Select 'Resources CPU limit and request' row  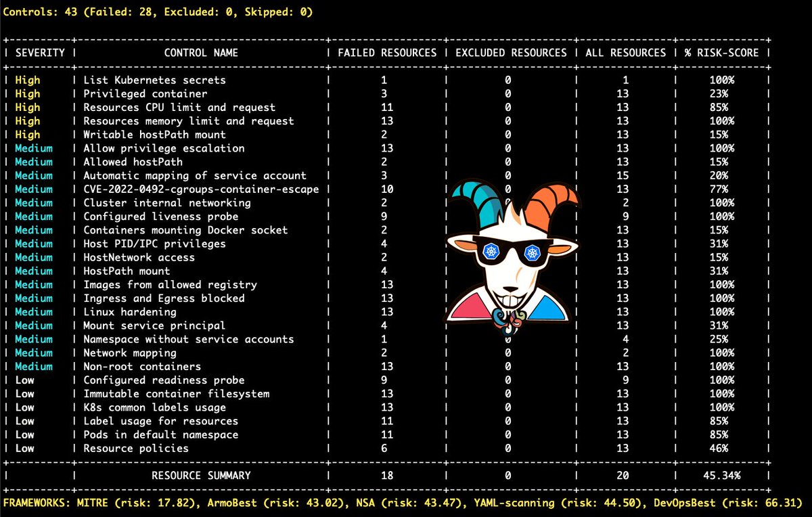pyautogui.click(x=386, y=107)
